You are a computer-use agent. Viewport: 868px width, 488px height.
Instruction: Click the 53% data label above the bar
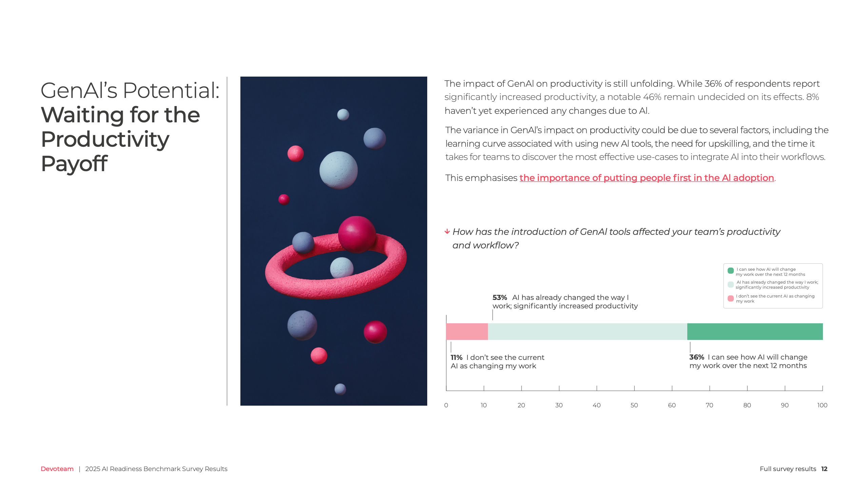point(499,298)
